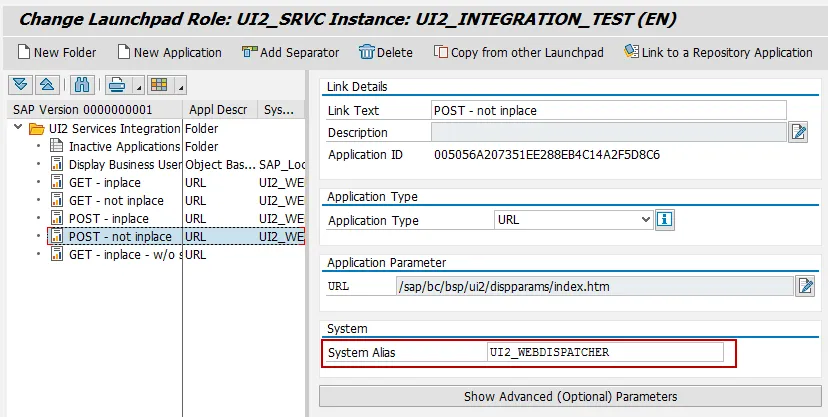Select the GET - inplace - w/o entry
This screenshot has height=417, width=828.
[125, 254]
